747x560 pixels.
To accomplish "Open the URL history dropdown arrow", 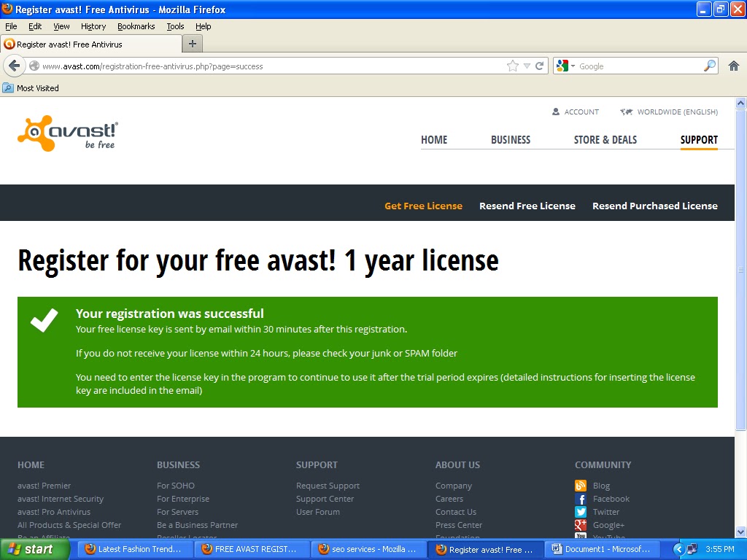I will coord(527,66).
